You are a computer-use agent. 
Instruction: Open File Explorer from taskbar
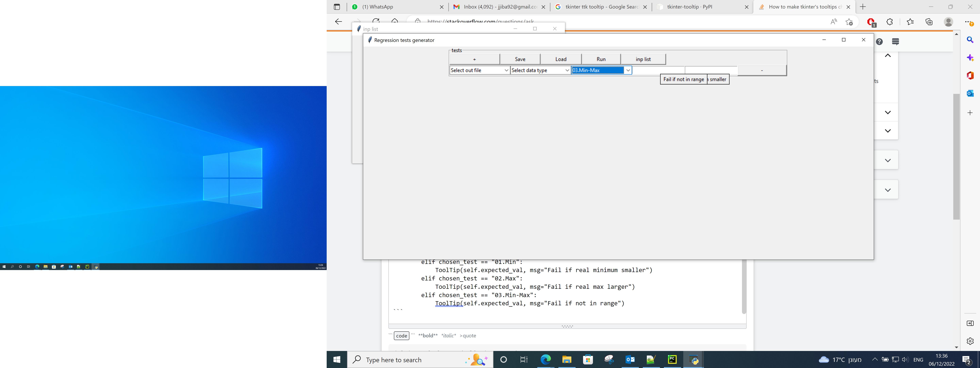tap(567, 360)
